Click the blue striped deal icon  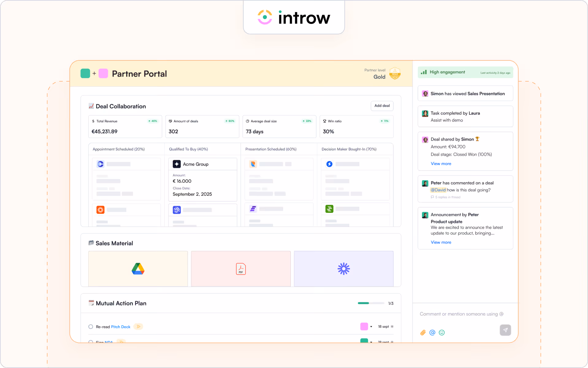pyautogui.click(x=177, y=210)
